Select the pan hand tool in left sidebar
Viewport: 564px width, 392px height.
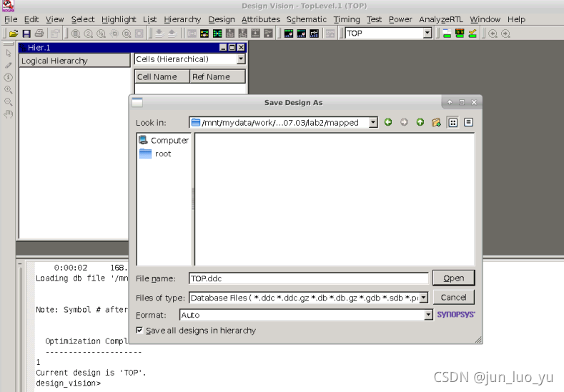(x=9, y=114)
